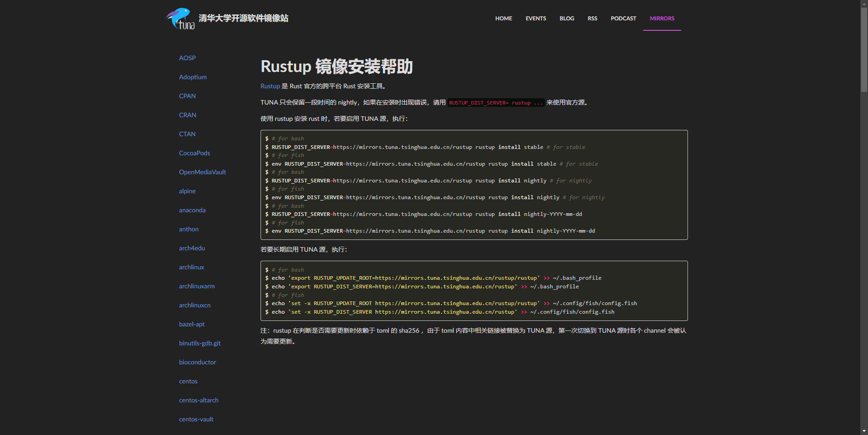The height and width of the screenshot is (435, 868).
Task: Select archlinuxcn in the sidebar
Action: tap(194, 305)
